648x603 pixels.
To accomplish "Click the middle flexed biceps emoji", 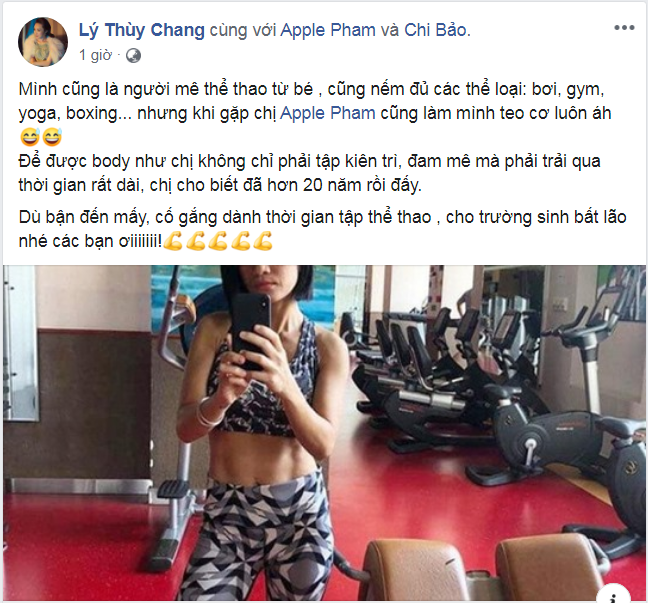I will pyautogui.click(x=218, y=241).
